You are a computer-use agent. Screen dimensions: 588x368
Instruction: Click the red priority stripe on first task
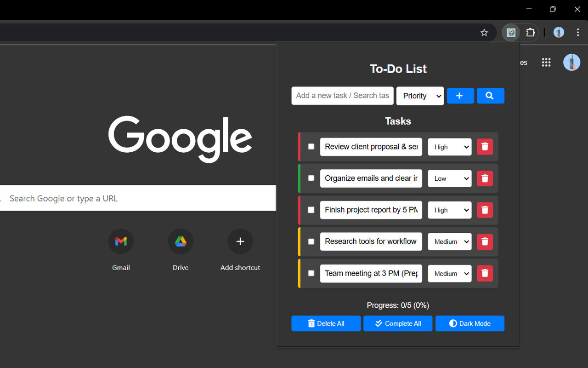(x=300, y=146)
